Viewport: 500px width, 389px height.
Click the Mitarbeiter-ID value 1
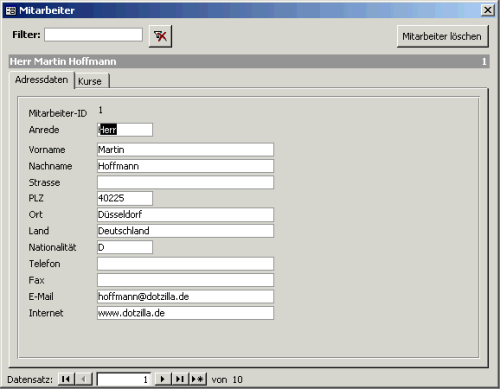(100, 110)
